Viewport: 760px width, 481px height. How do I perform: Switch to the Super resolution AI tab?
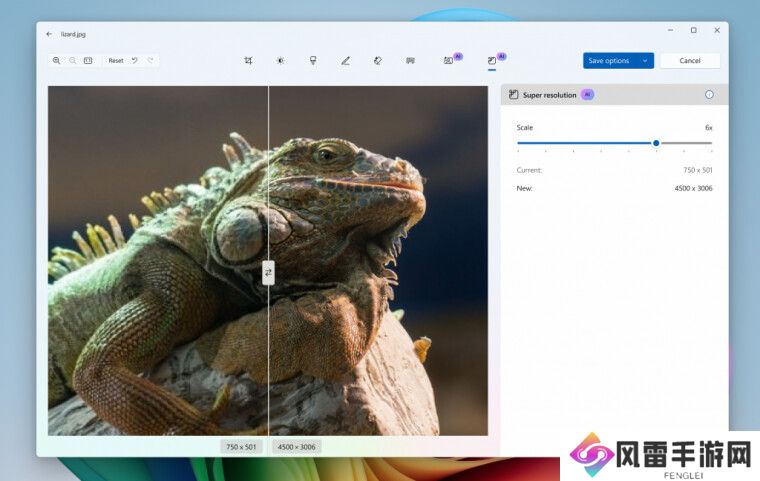(492, 61)
